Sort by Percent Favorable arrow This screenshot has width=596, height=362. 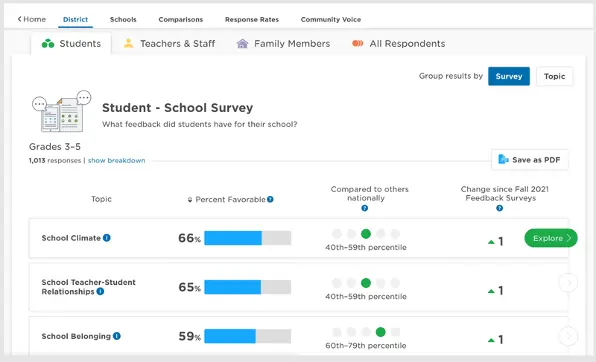[x=190, y=200]
